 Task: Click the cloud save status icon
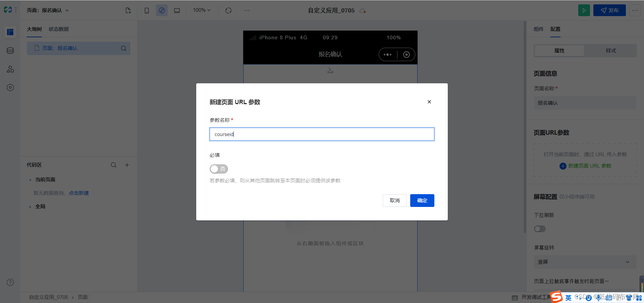[363, 11]
